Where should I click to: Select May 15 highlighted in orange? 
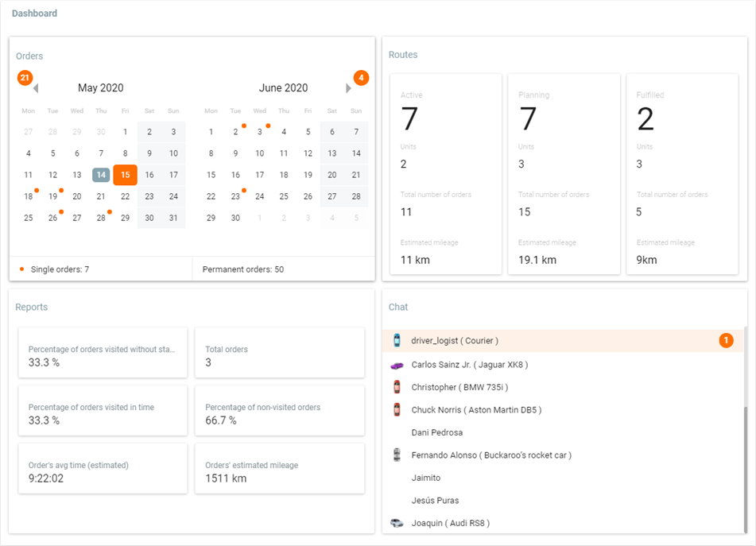pos(125,175)
